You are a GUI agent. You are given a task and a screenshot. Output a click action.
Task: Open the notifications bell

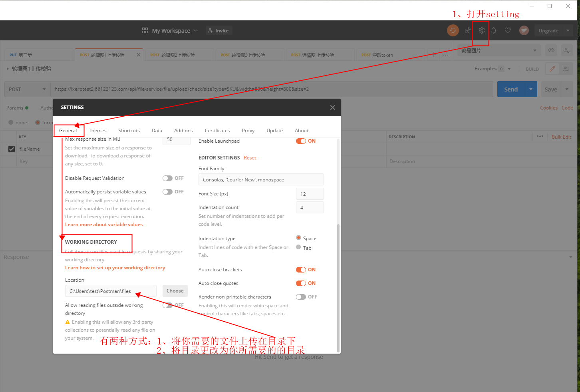coord(494,30)
